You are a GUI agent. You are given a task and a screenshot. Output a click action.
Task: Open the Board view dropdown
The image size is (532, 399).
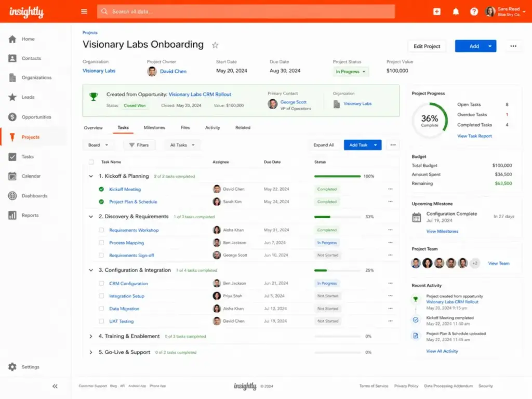pyautogui.click(x=98, y=145)
